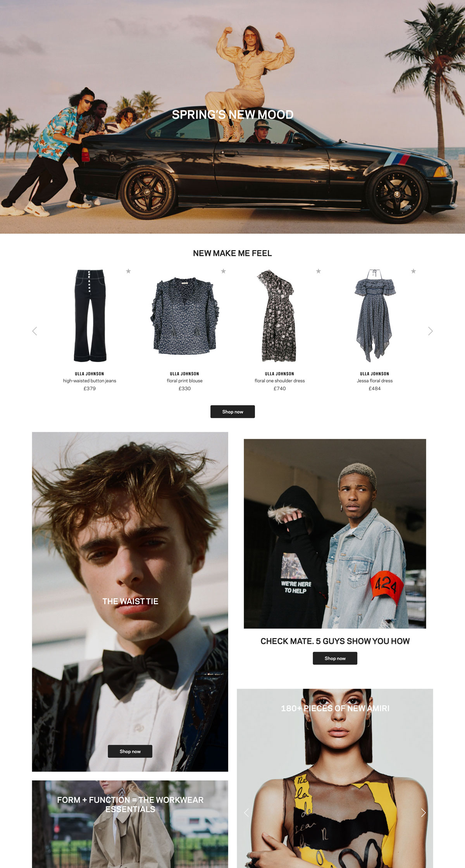Open high-waisted button jeans product image

90,316
